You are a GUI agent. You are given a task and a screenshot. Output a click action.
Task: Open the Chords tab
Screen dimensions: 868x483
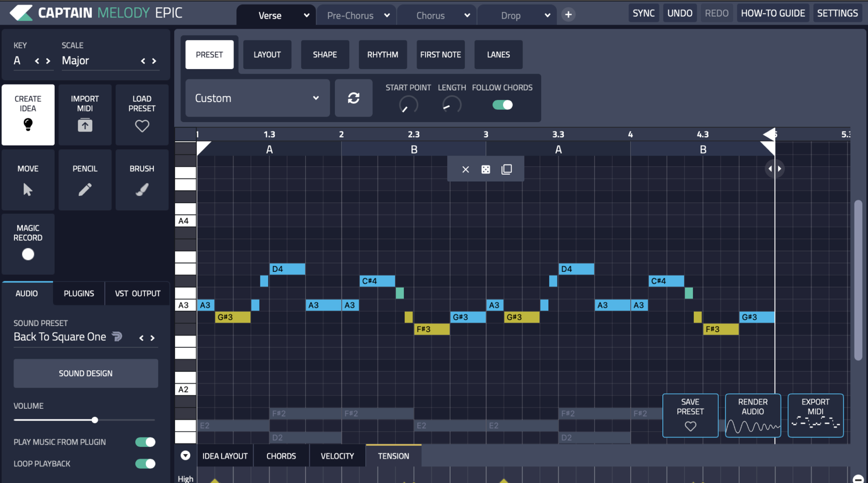281,456
